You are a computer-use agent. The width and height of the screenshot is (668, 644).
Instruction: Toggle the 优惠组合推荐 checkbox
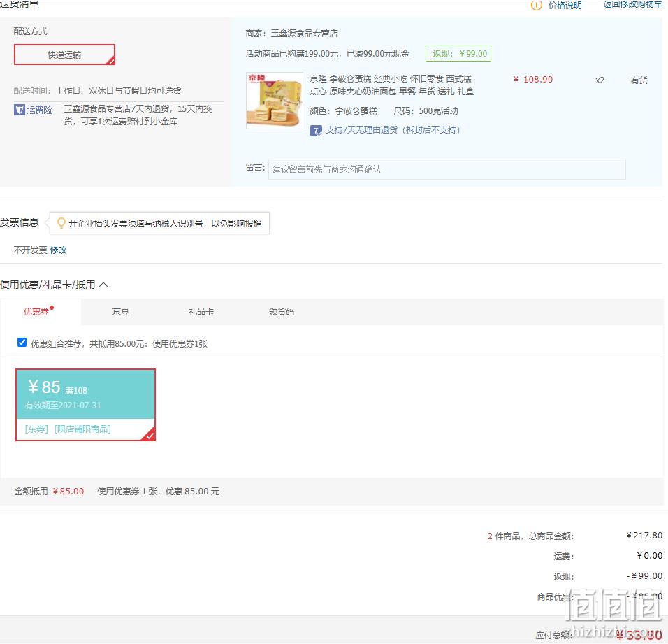click(x=22, y=342)
